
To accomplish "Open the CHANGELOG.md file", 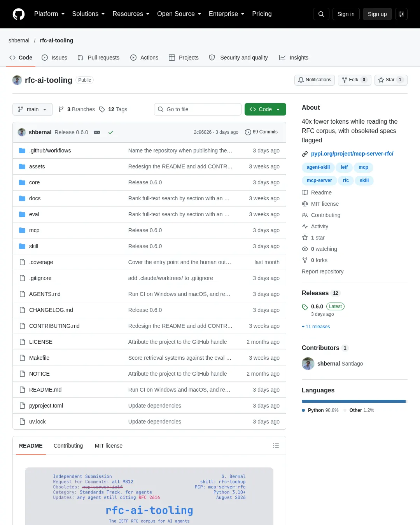I will click(51, 310).
